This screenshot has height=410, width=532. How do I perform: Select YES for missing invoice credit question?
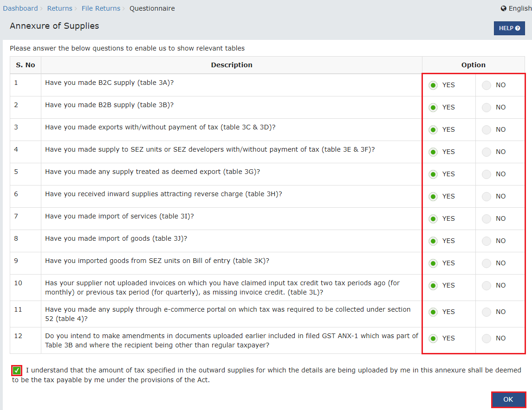click(x=433, y=286)
